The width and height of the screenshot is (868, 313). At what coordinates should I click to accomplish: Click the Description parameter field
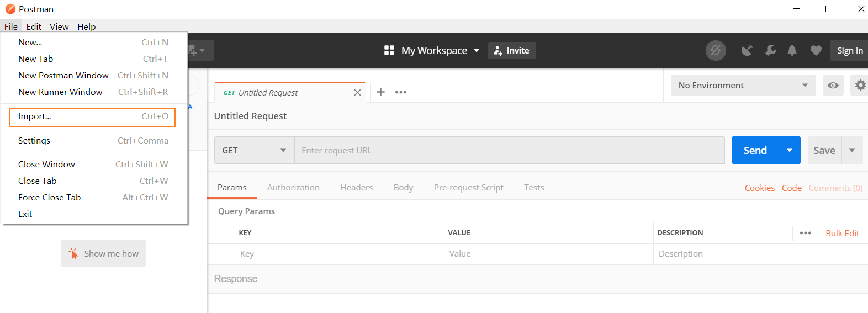click(761, 254)
